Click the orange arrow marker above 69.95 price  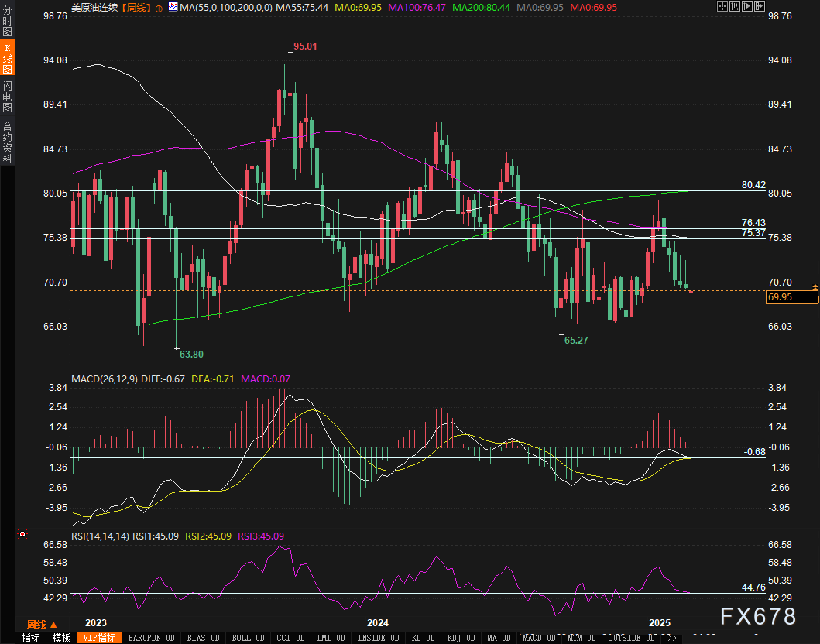coord(815,287)
